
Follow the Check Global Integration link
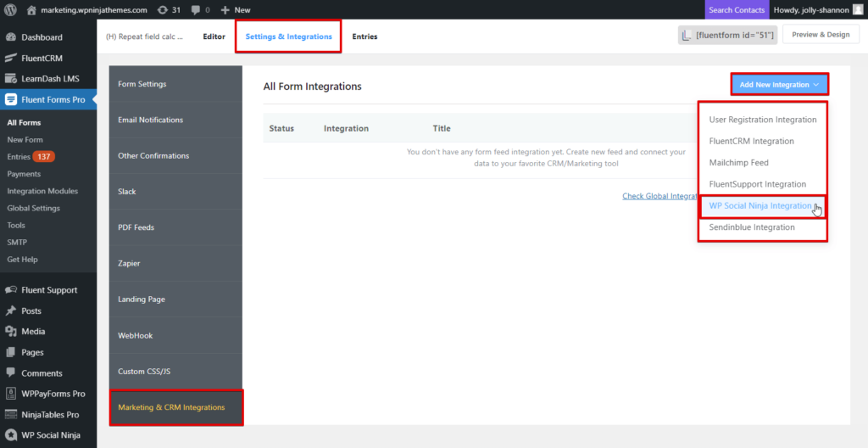click(x=659, y=196)
